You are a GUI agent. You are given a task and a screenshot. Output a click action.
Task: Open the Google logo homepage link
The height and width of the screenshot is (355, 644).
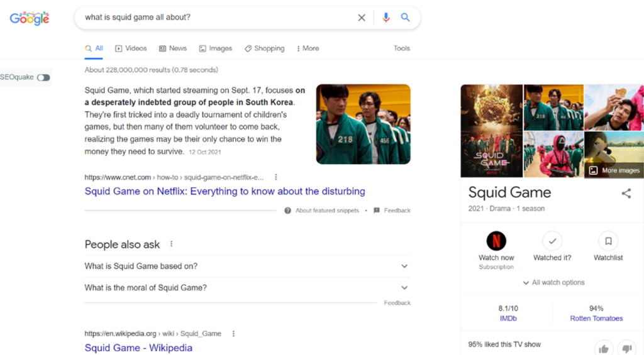point(30,18)
